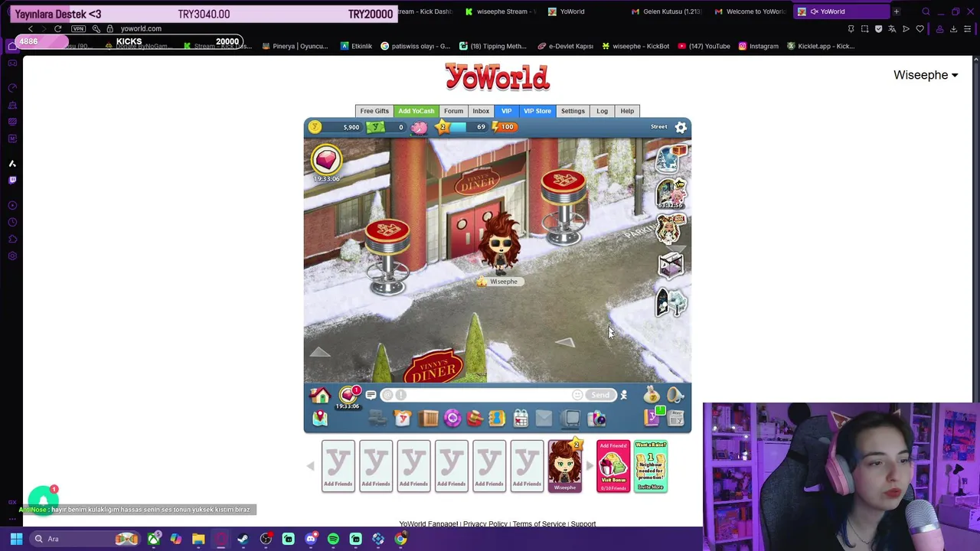Click the Send chat button

point(600,395)
